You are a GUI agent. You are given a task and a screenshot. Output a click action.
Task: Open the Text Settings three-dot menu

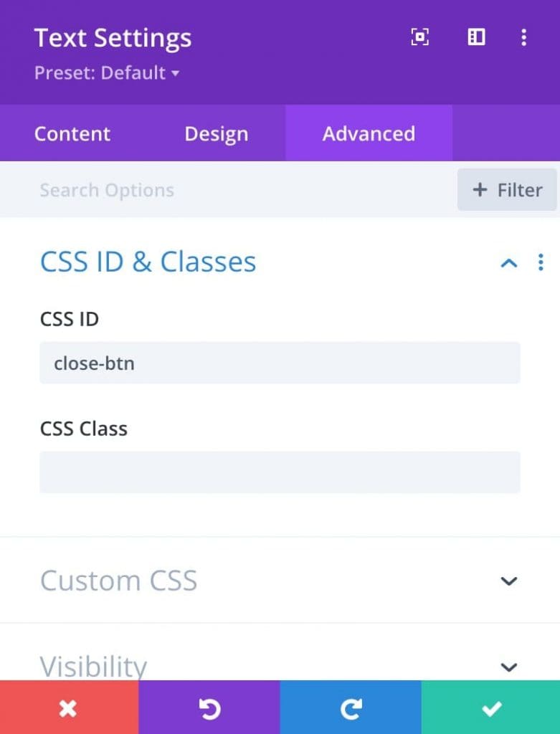pyautogui.click(x=523, y=37)
